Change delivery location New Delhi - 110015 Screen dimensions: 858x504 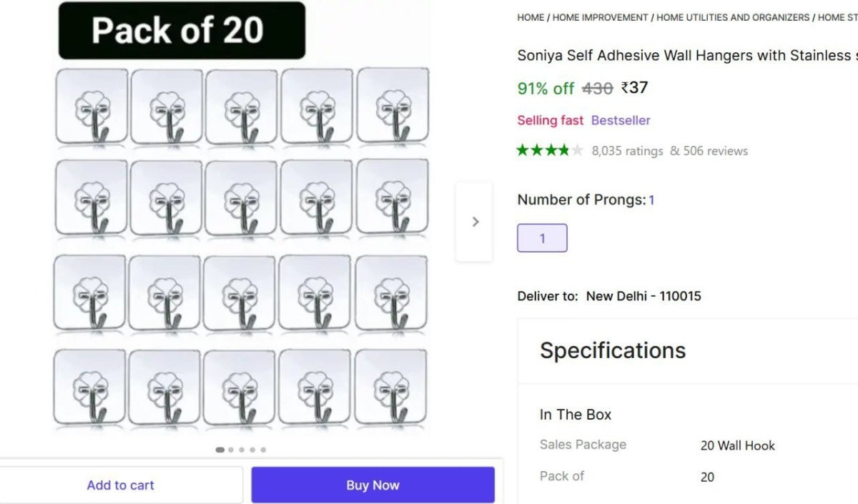click(x=643, y=295)
